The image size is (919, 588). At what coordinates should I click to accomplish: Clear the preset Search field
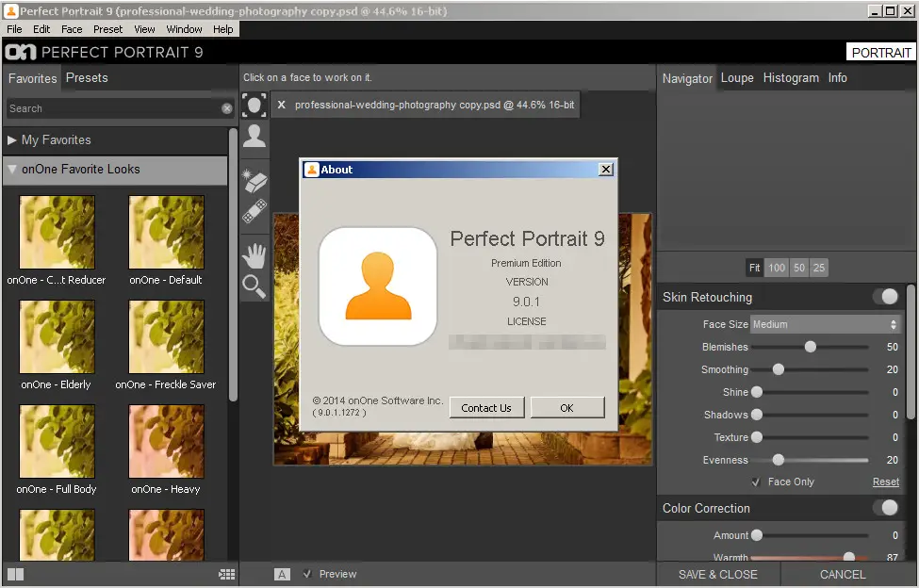(x=227, y=108)
